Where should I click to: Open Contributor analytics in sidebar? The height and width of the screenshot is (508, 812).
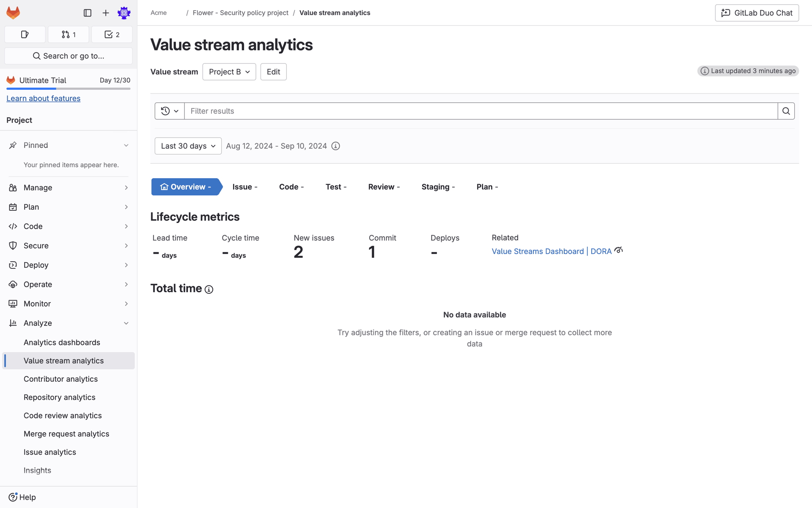69,379
